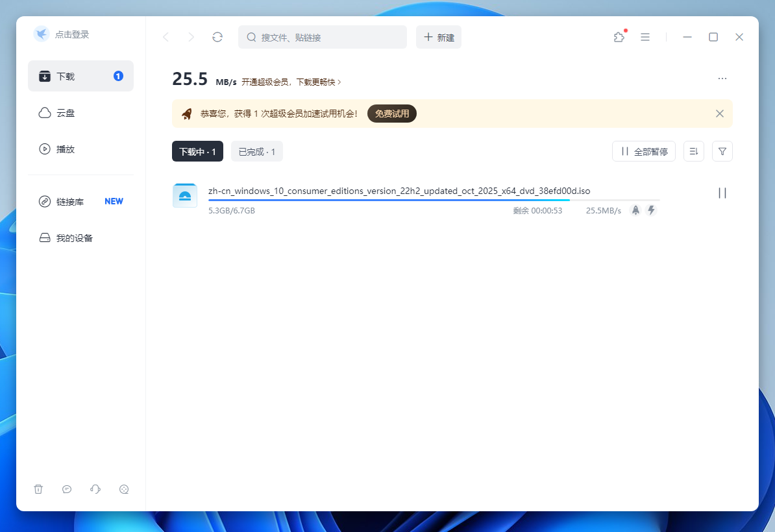Select the 下载 sidebar tab
Viewport: 775px width, 532px height.
[80, 76]
